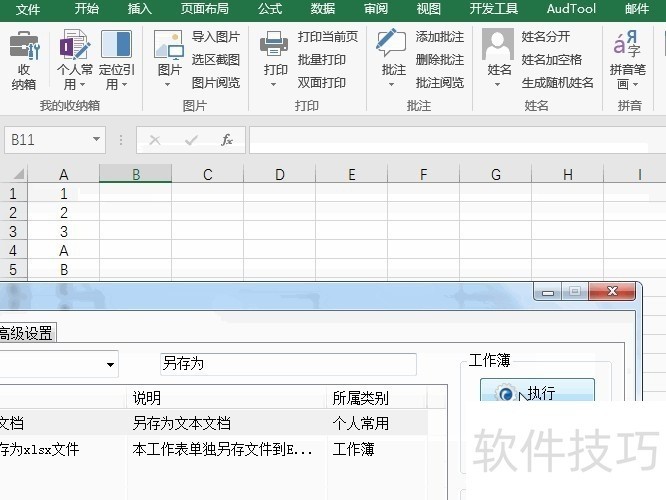Screen dimensions: 666x500
Task: Maximize the dialog window
Action: pos(575,291)
